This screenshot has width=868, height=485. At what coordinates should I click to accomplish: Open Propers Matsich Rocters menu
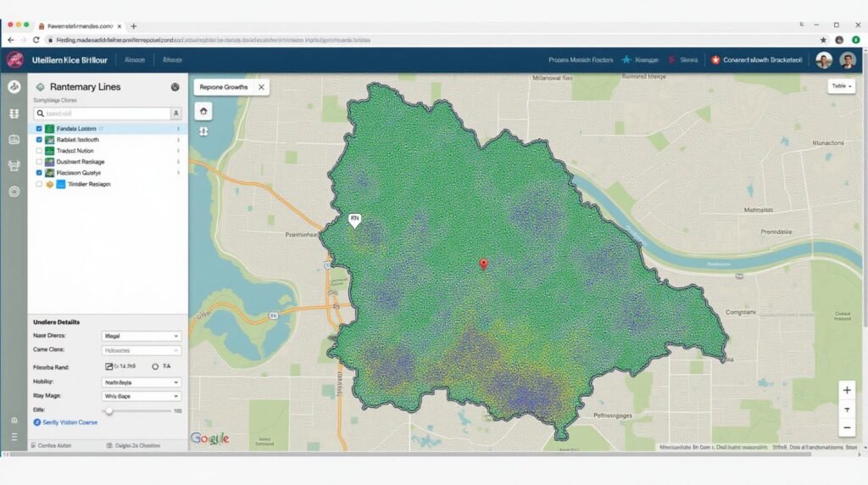click(581, 60)
